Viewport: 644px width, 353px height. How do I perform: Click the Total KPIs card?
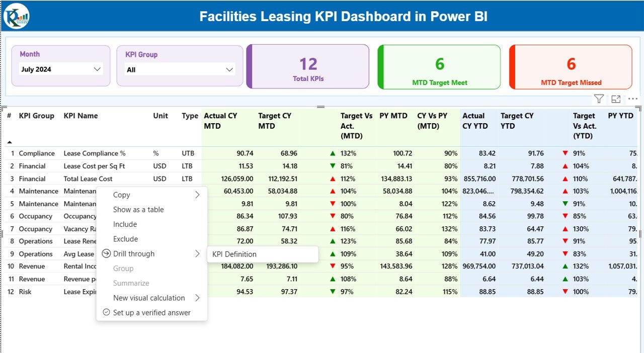click(307, 67)
